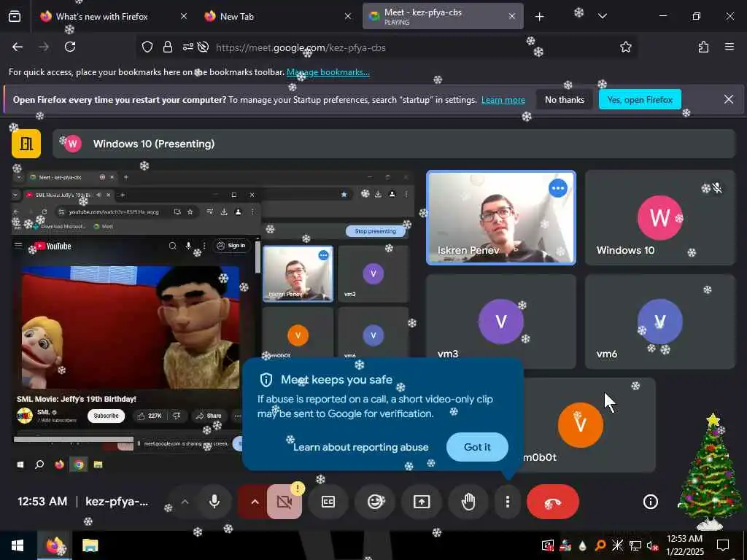Switch to What's new with Firefox tab
Screen dimensions: 747x560
pyautogui.click(x=102, y=16)
